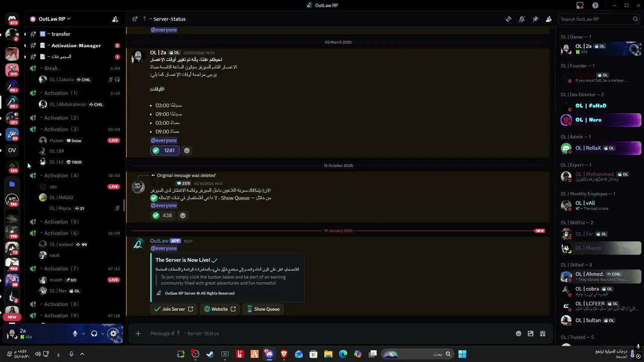Toggle the member list icon
Viewport: 644px width, 362px height.
click(549, 19)
